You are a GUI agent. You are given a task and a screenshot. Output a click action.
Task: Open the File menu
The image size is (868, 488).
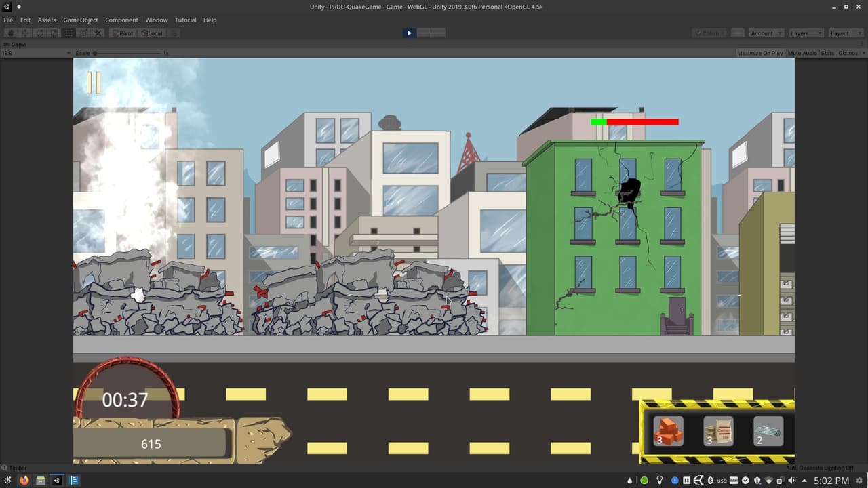point(8,20)
